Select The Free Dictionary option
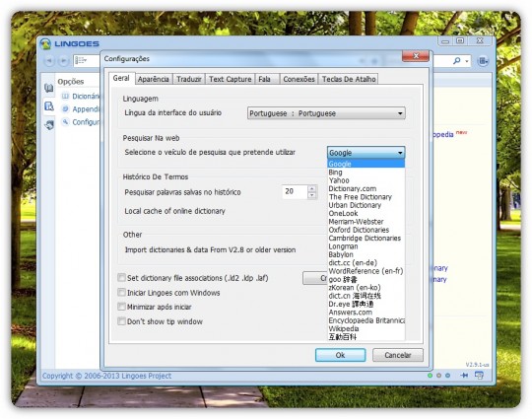 click(x=366, y=197)
